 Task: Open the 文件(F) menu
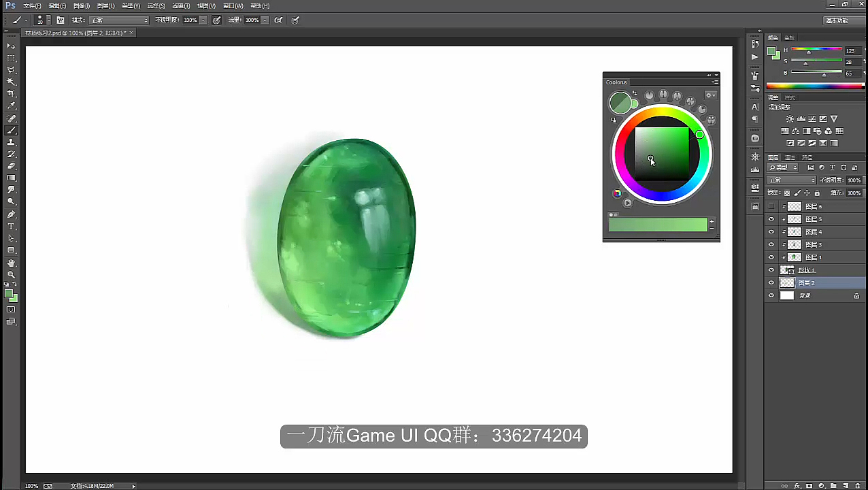click(32, 5)
